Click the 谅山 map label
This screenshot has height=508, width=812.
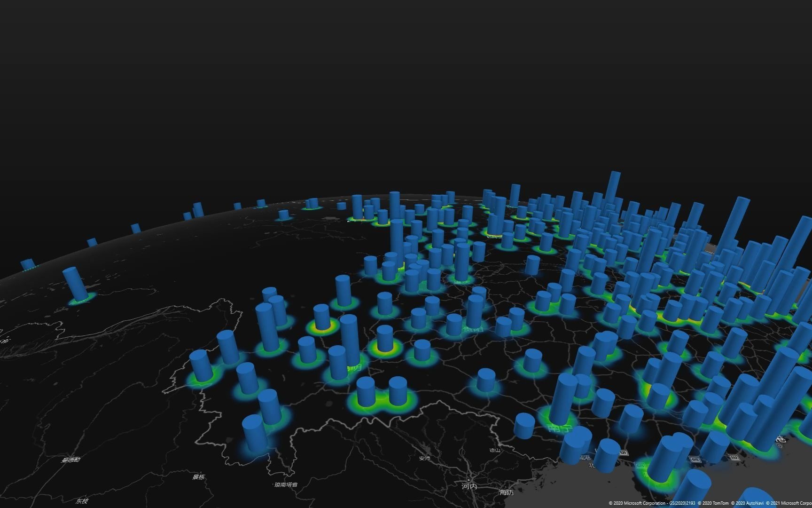pyautogui.click(x=495, y=450)
